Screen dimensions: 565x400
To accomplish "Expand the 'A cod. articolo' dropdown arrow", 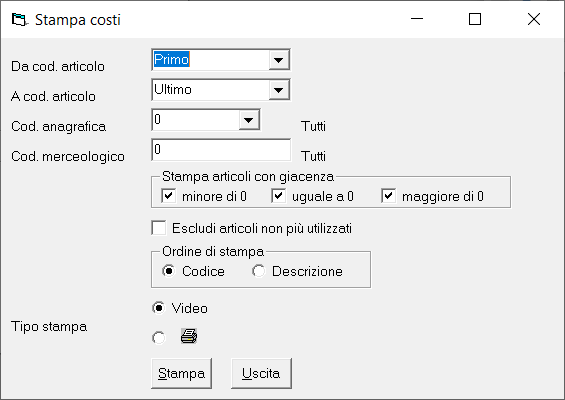I will pos(279,90).
